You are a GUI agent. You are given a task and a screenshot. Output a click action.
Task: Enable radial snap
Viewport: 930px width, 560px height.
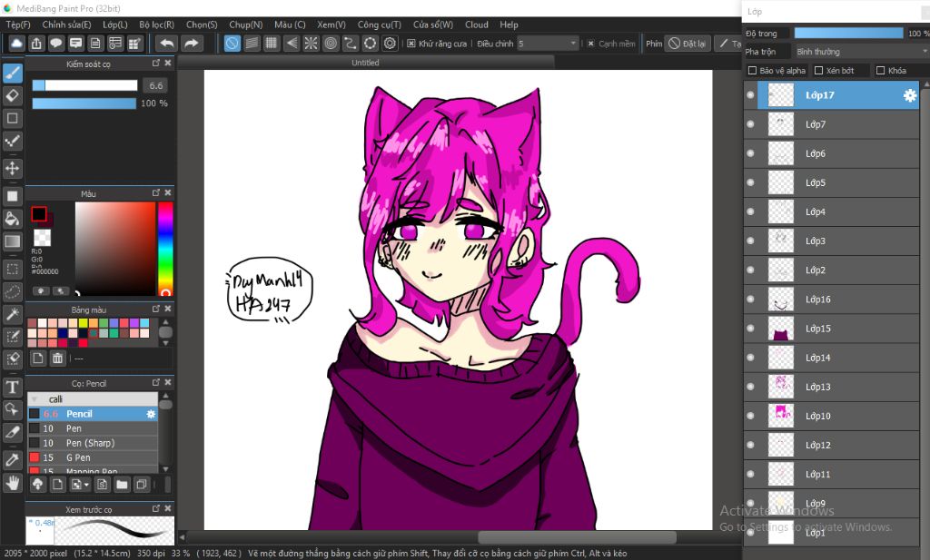click(x=311, y=44)
